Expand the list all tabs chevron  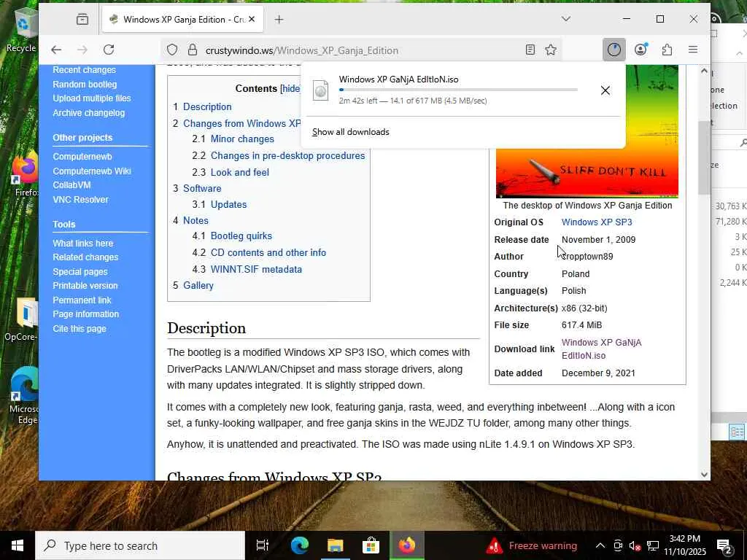coord(565,19)
